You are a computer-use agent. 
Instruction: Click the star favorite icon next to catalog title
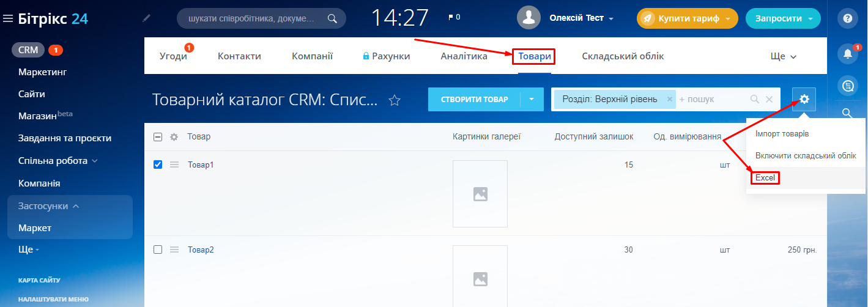point(395,100)
